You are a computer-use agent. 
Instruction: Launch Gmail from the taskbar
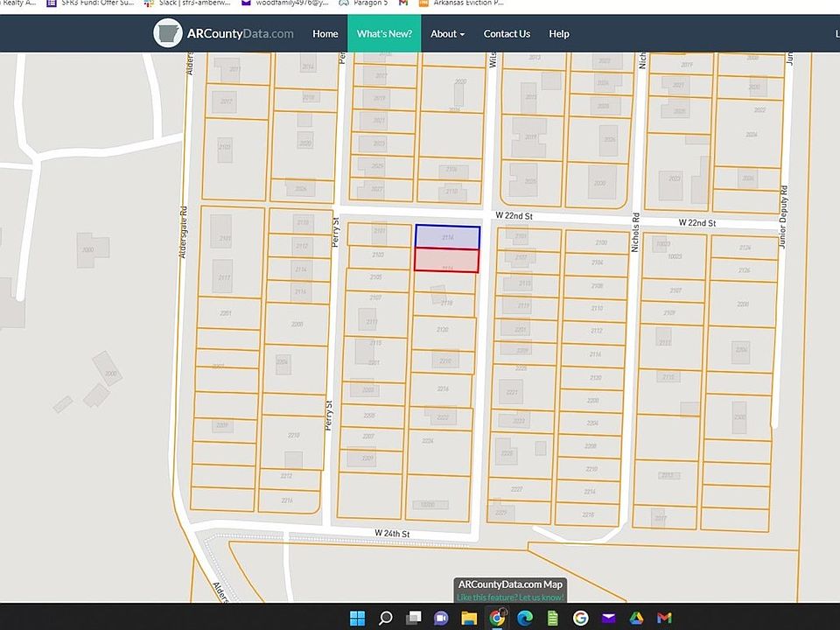(665, 619)
